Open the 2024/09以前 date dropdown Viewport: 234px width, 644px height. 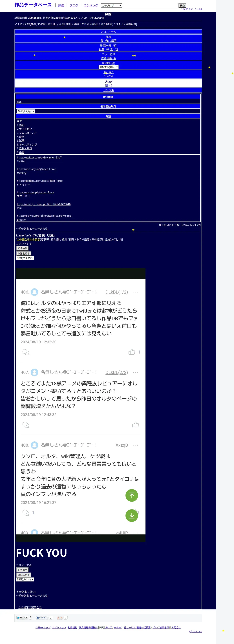(26, 111)
